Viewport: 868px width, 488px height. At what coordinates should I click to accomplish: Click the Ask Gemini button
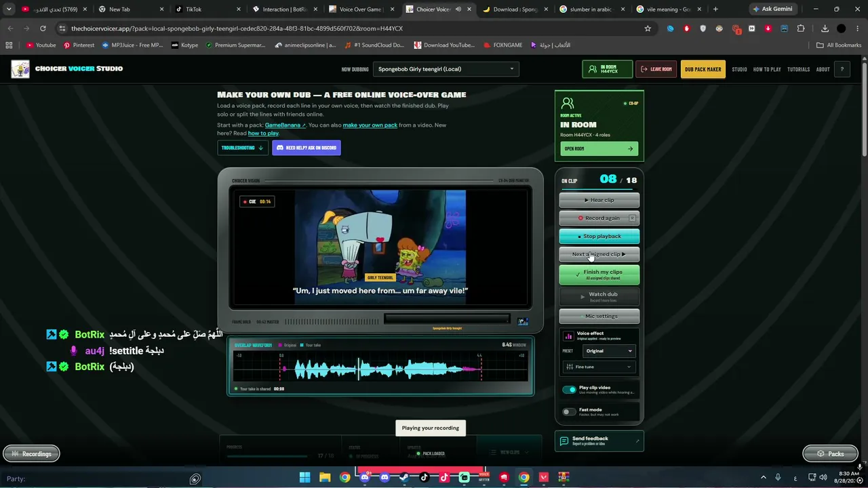pyautogui.click(x=772, y=9)
